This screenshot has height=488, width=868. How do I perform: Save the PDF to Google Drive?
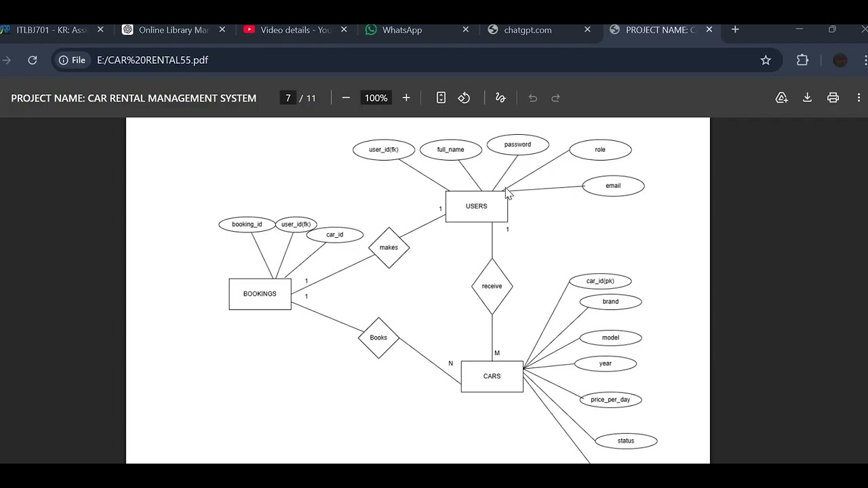click(x=782, y=98)
